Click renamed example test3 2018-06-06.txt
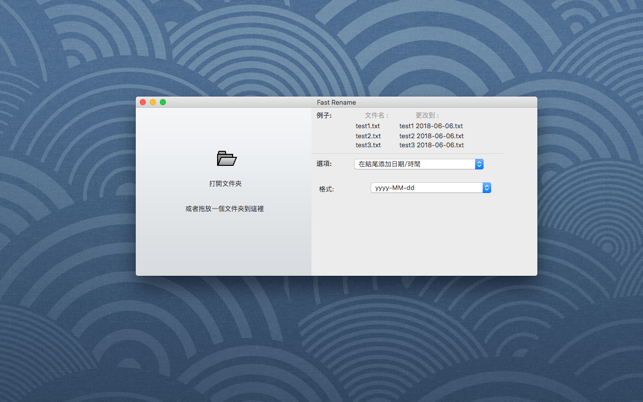Image resolution: width=643 pixels, height=402 pixels. coord(431,145)
